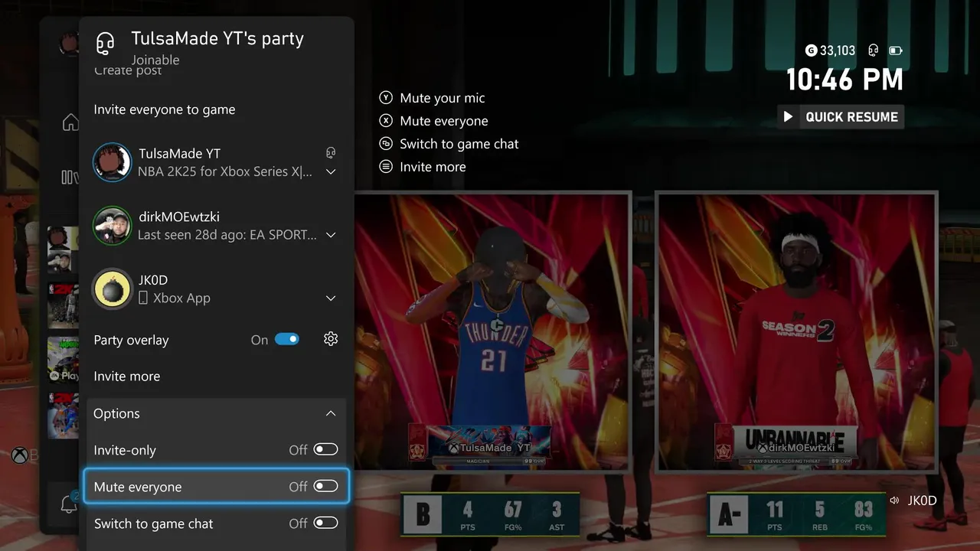Viewport: 980px width, 551px height.
Task: Click the TulsaMade YT's party title
Action: coord(217,38)
